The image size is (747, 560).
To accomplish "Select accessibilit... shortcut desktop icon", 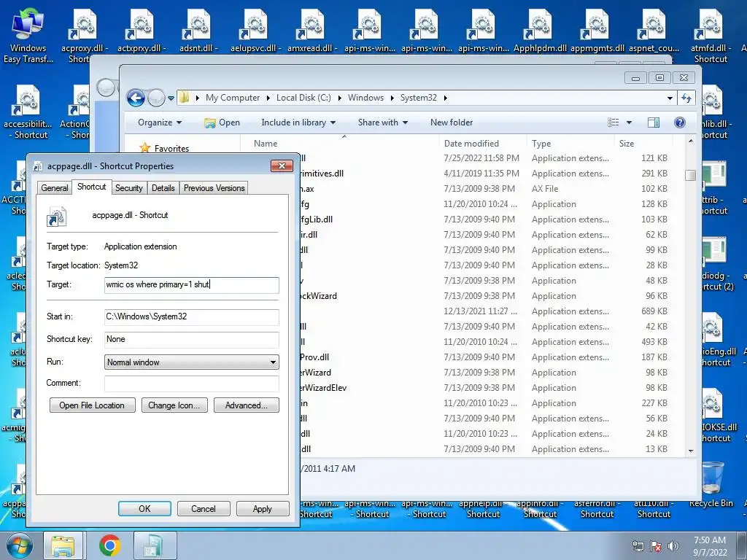I will 28,112.
